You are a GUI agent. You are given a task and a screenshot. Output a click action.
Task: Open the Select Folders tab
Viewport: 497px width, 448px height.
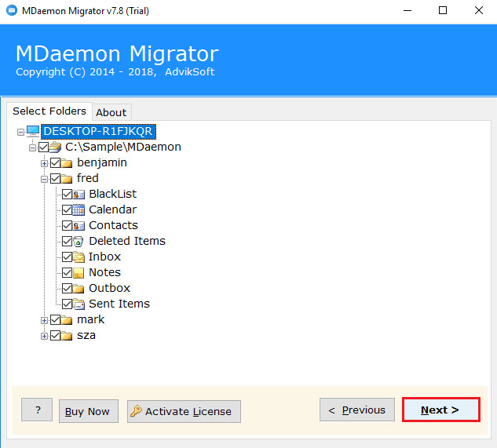click(49, 111)
